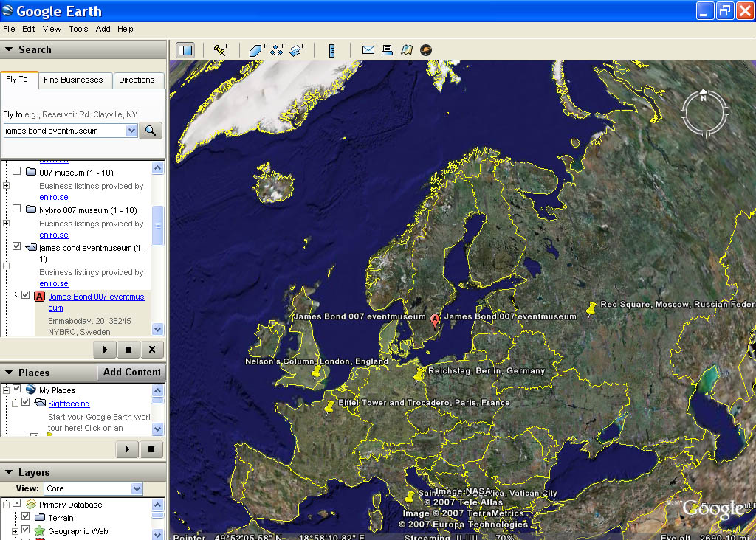
Task: Open the Add Polygon tool
Action: [x=256, y=50]
